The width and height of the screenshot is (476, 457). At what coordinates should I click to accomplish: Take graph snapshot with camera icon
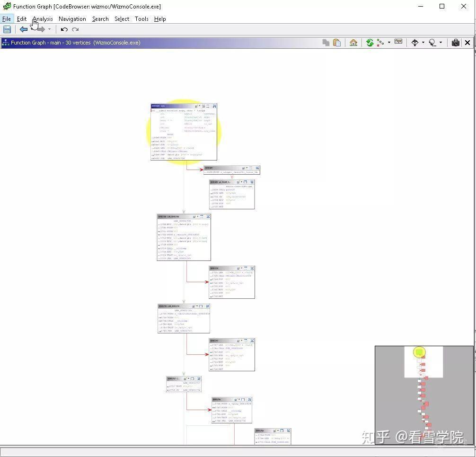455,43
